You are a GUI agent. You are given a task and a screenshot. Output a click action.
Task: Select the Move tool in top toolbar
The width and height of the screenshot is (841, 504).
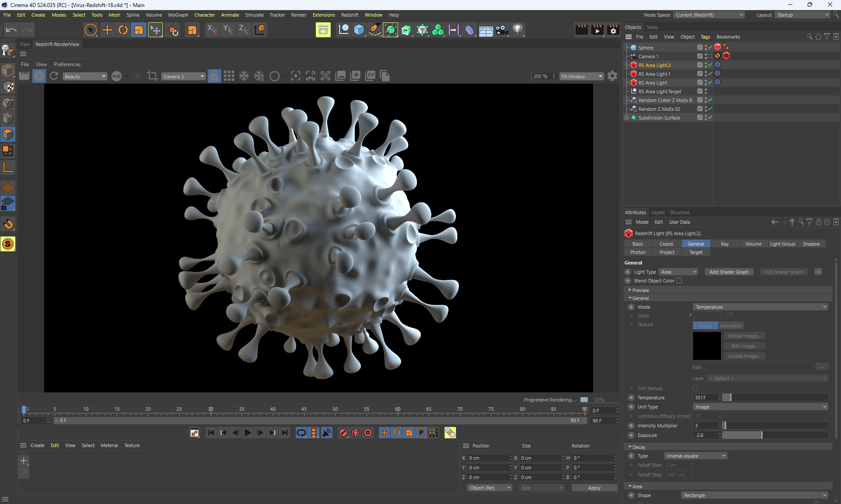tap(107, 30)
